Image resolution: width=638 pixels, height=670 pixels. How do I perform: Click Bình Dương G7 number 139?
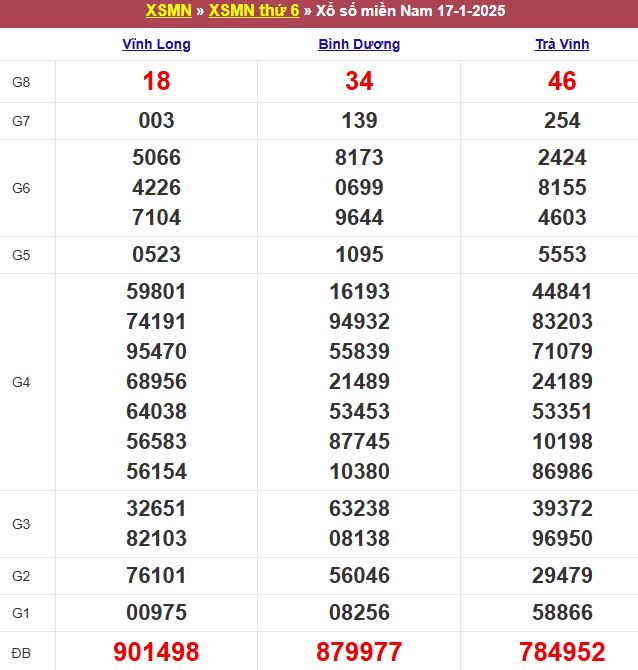click(359, 120)
